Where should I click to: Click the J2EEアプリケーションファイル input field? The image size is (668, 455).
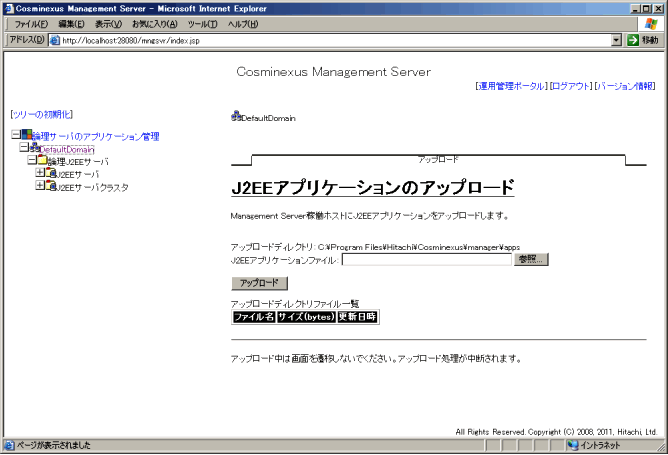coord(426,259)
